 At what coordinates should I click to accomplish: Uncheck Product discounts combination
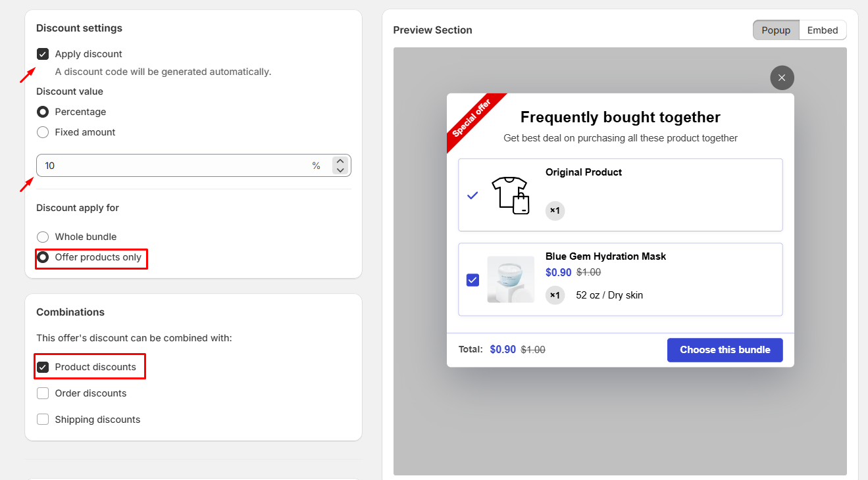[x=43, y=367]
